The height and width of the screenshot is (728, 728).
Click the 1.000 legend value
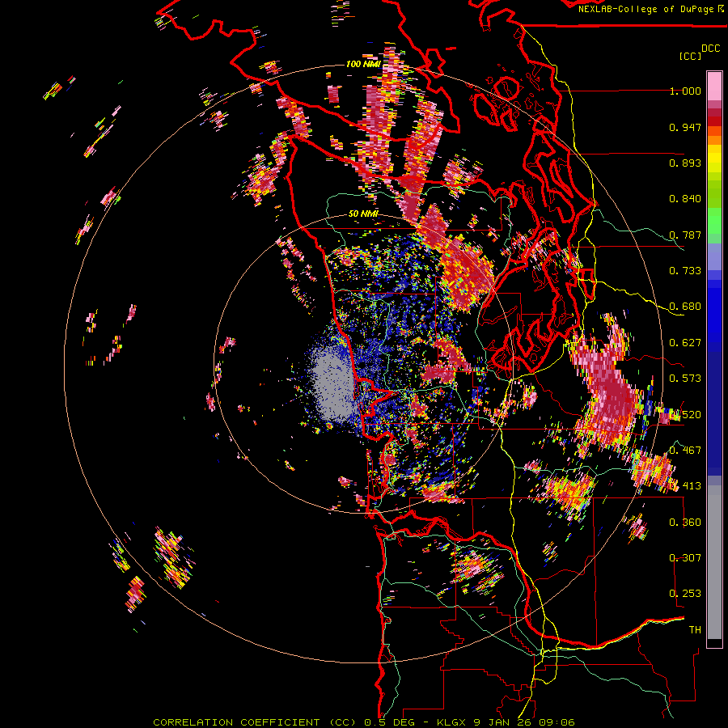point(684,91)
